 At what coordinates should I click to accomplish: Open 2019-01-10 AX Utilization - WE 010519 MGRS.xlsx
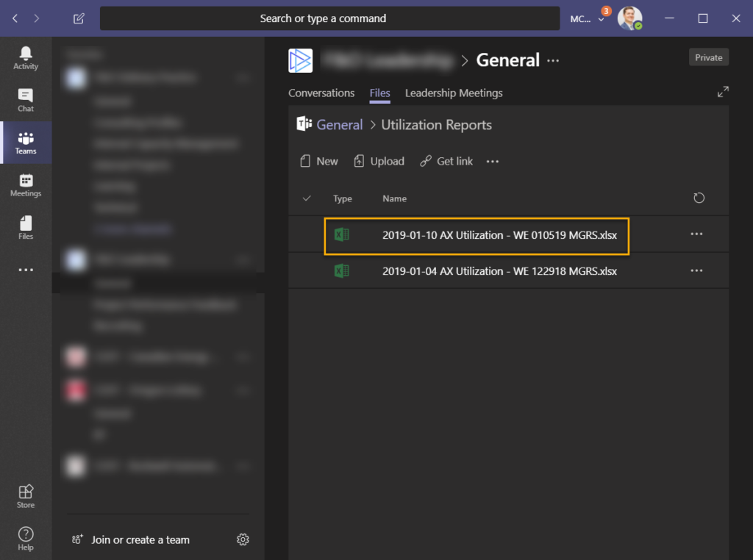click(499, 235)
